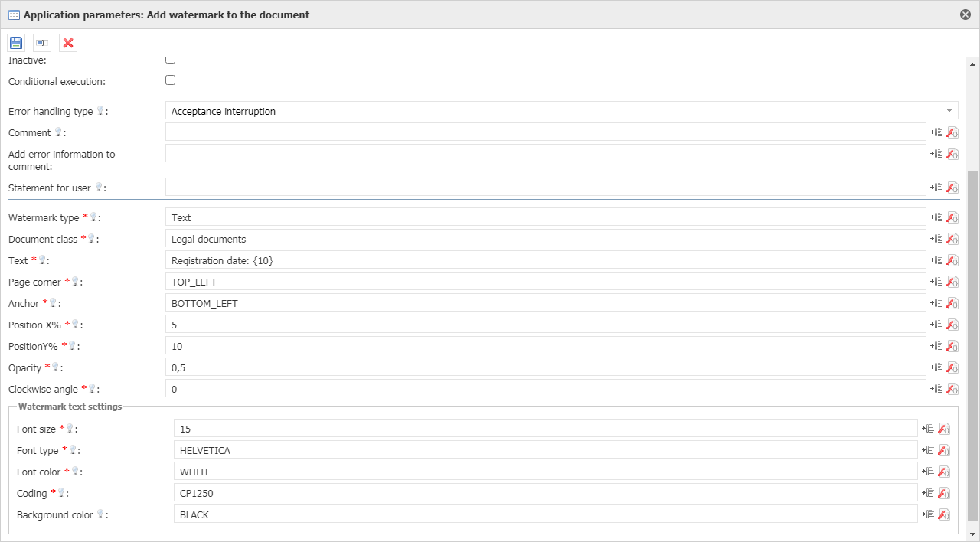Open function editor for Background color row
Viewport: 980px width, 542px height.
tap(944, 514)
